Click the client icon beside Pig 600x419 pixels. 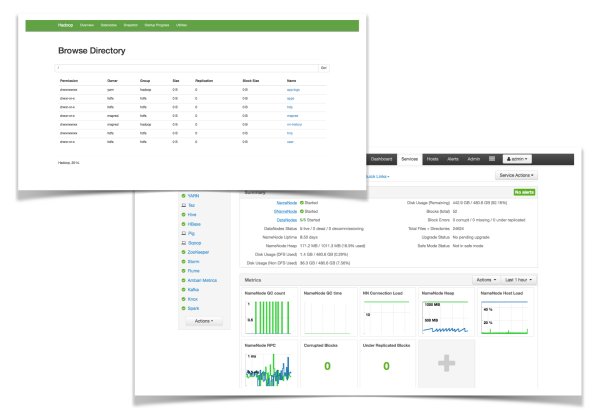tap(183, 233)
